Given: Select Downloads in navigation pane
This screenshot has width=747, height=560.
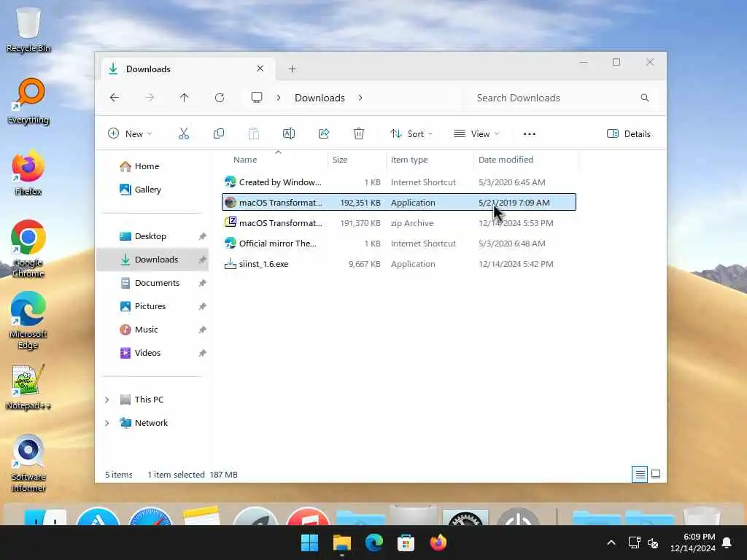Looking at the screenshot, I should click(153, 260).
